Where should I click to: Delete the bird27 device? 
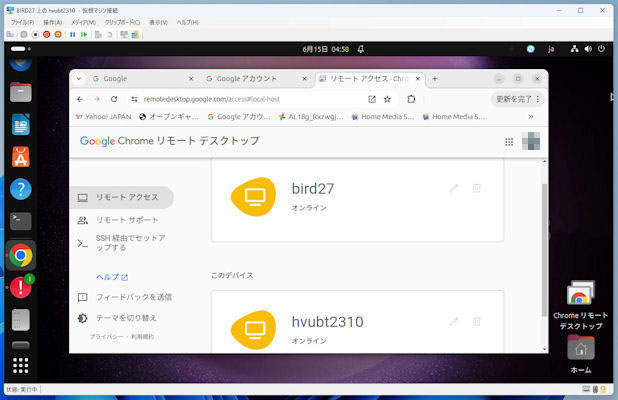click(x=477, y=188)
